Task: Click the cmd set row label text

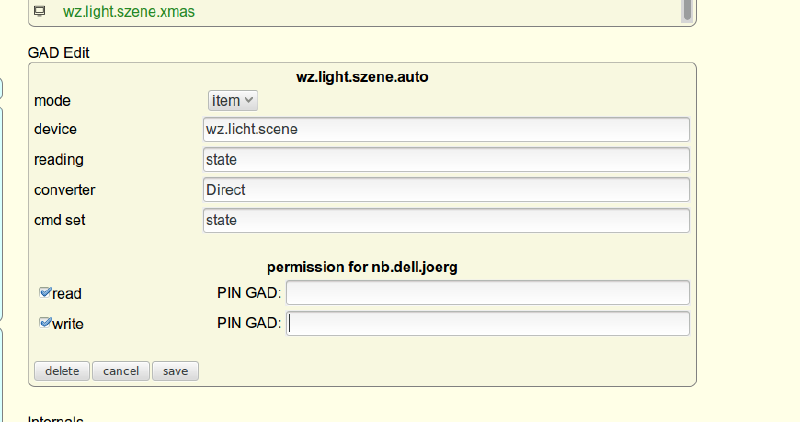Action: pyautogui.click(x=60, y=219)
